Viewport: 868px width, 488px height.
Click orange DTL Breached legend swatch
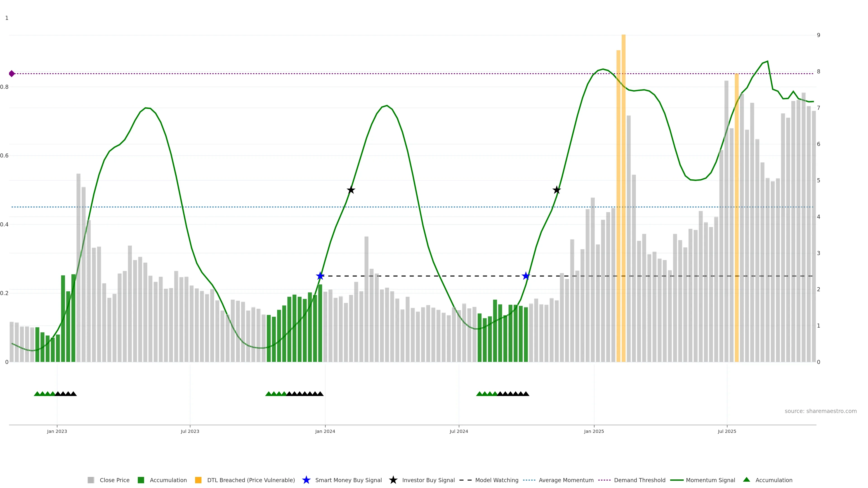198,480
